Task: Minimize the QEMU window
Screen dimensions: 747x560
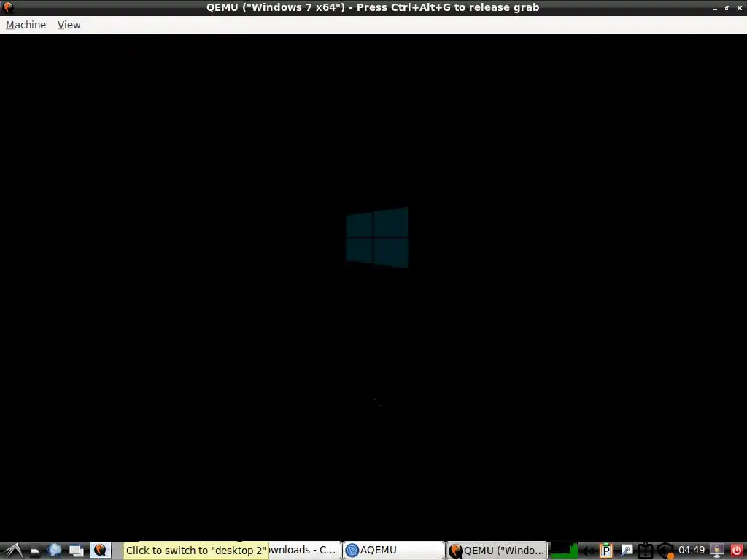Action: tap(715, 8)
